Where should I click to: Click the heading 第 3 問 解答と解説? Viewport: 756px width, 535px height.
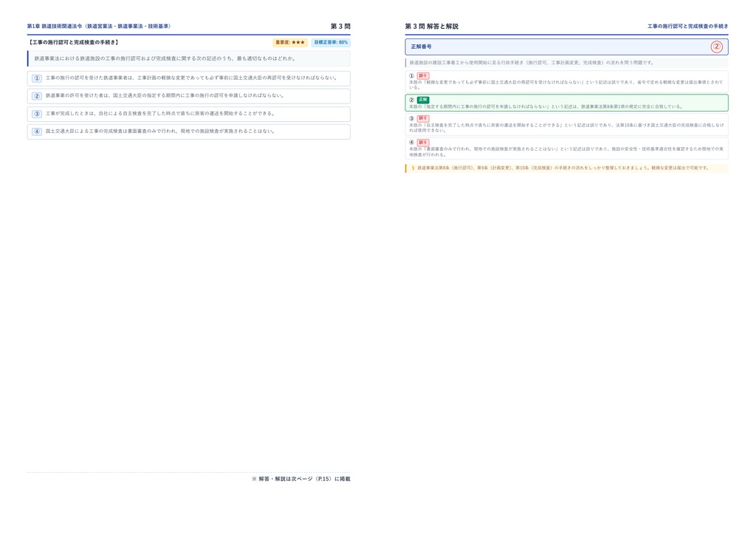[431, 26]
